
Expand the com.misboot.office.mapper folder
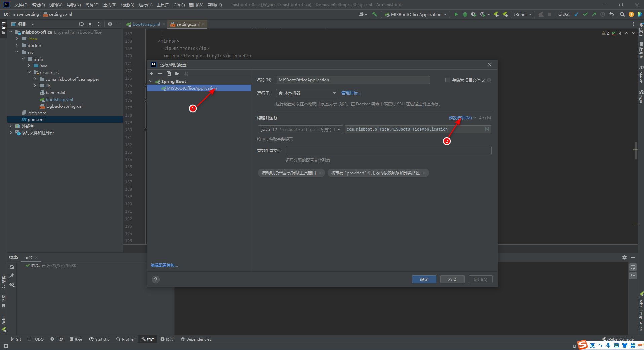[x=35, y=79]
